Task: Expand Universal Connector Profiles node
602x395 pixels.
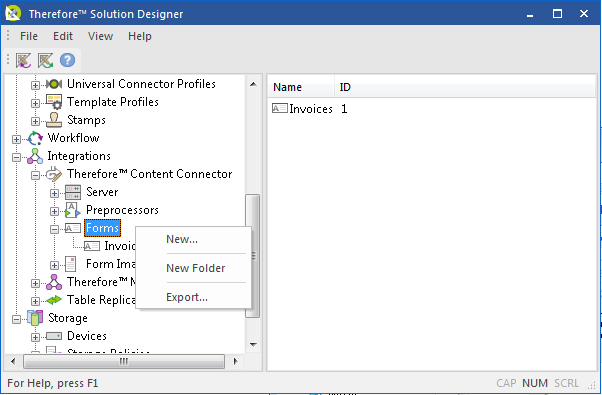Action: [x=35, y=85]
